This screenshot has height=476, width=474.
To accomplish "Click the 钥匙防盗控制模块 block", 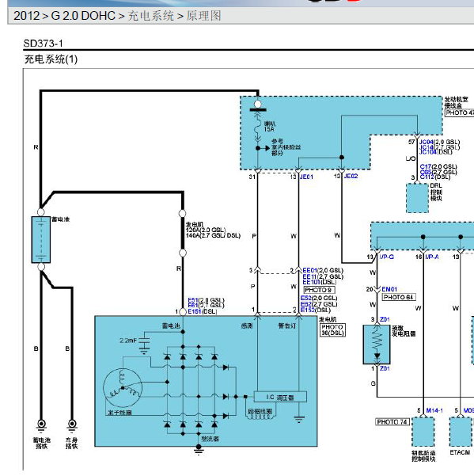I will [423, 432].
